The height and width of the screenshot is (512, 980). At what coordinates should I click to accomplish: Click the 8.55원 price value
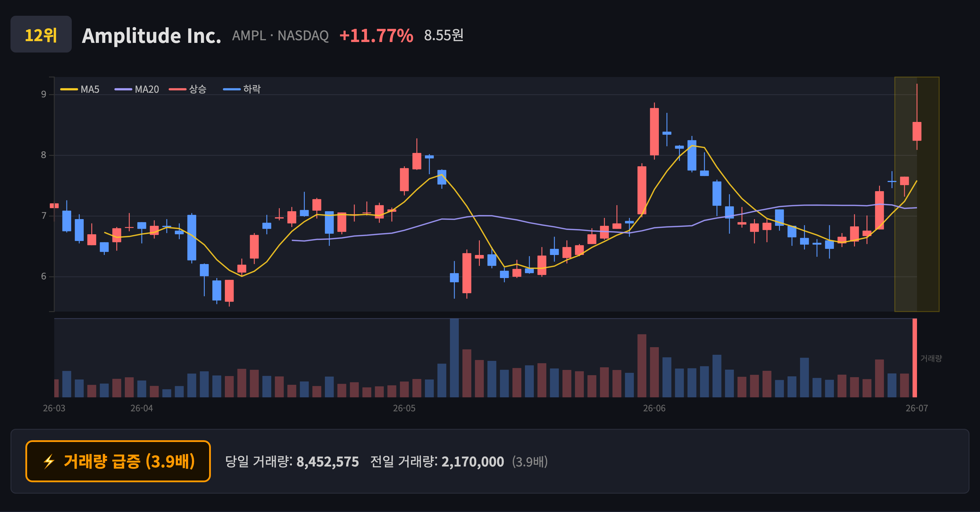(x=444, y=35)
